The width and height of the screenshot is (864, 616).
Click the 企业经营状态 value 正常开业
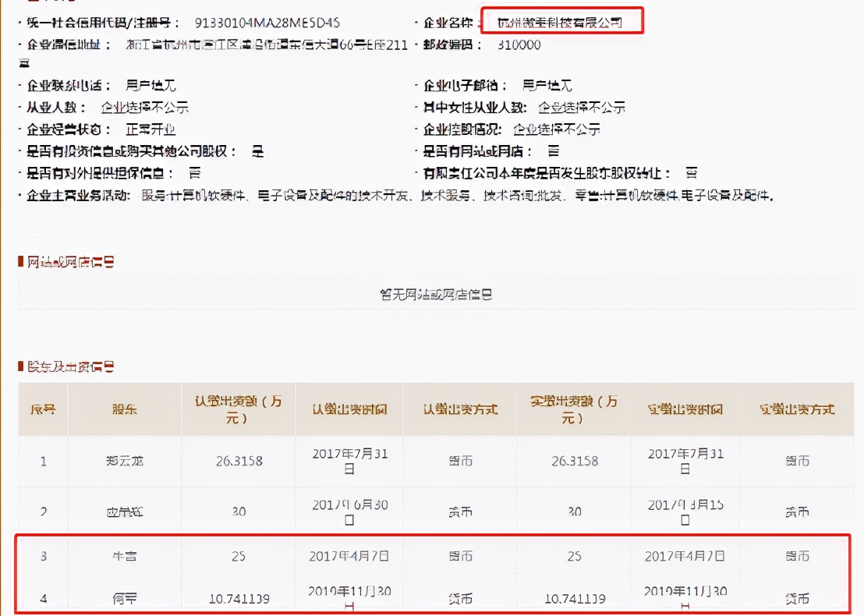tap(152, 130)
